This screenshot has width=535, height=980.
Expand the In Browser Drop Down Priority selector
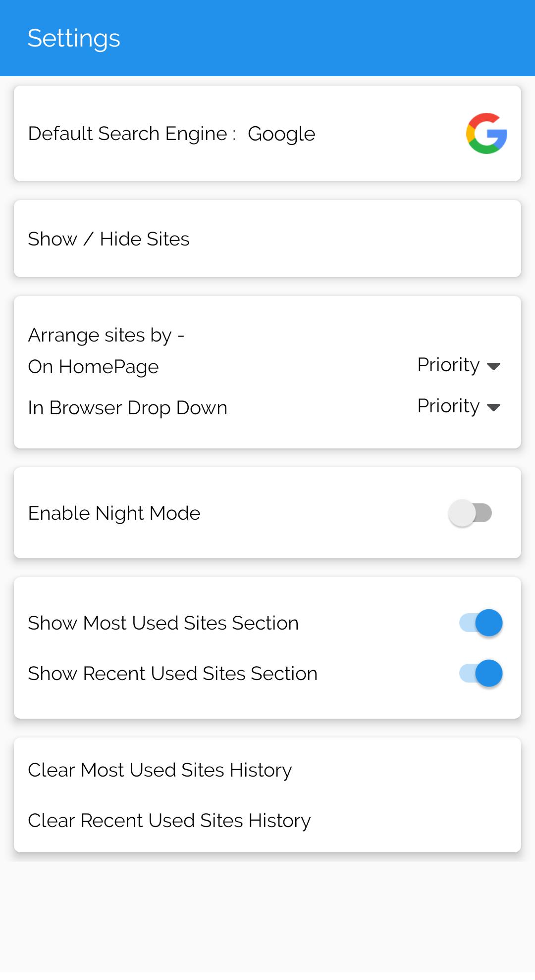point(448,406)
